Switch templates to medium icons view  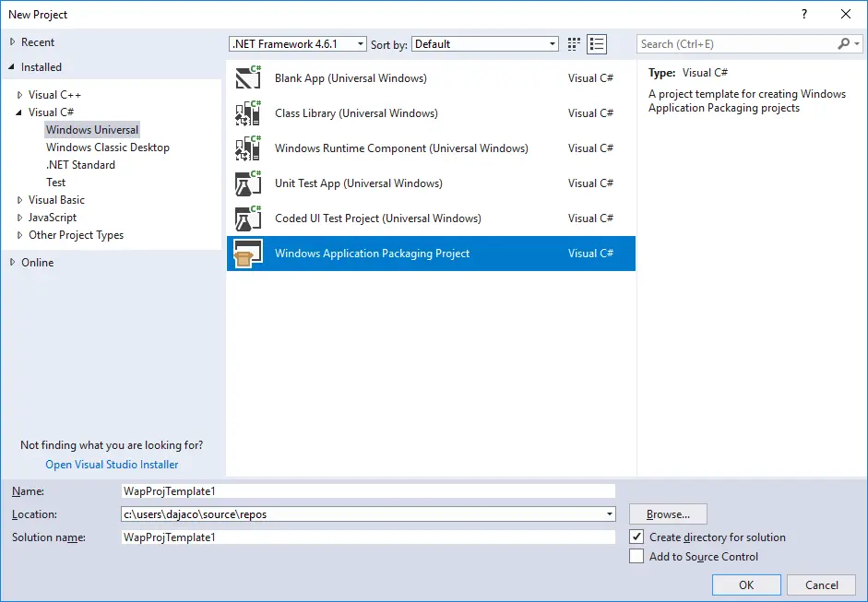573,43
